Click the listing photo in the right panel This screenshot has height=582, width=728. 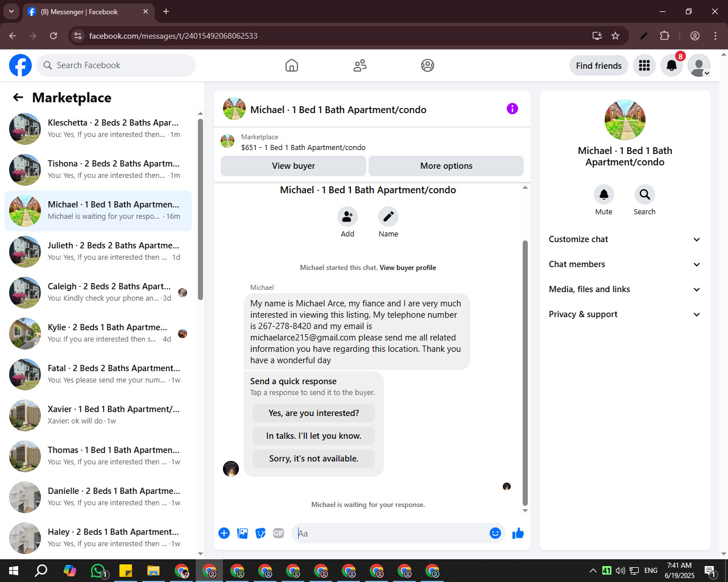click(x=625, y=120)
